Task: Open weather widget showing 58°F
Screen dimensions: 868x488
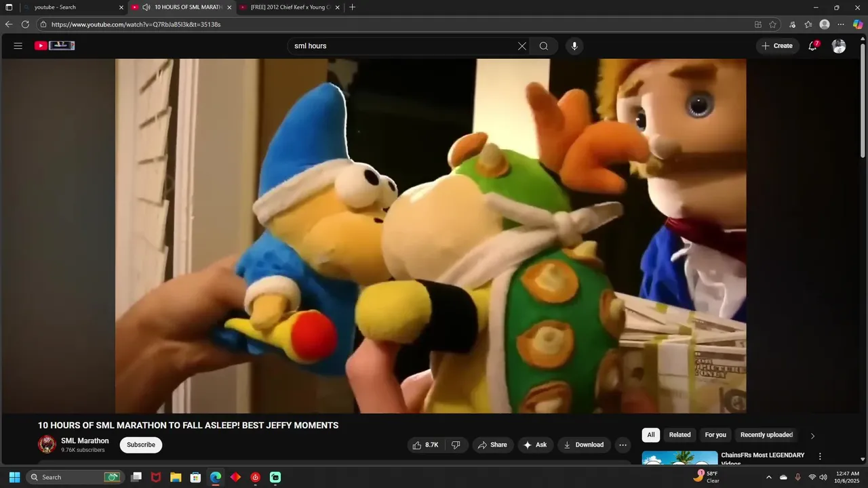Action: coord(706,477)
